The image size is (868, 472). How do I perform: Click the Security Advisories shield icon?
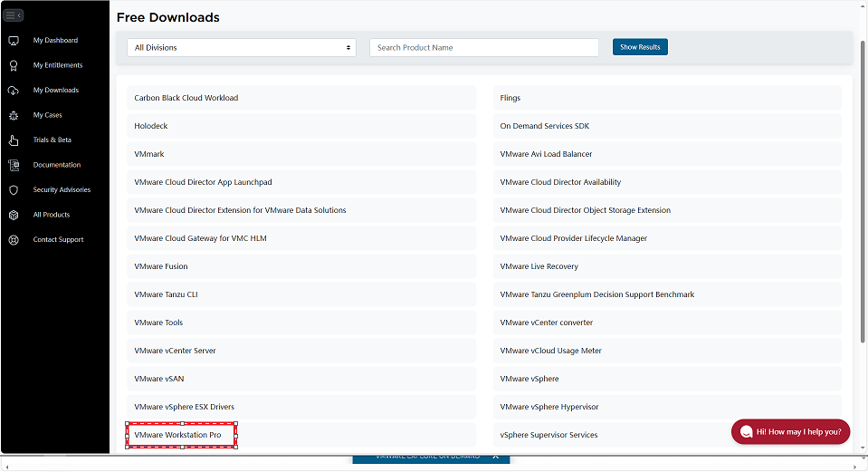pyautogui.click(x=14, y=190)
